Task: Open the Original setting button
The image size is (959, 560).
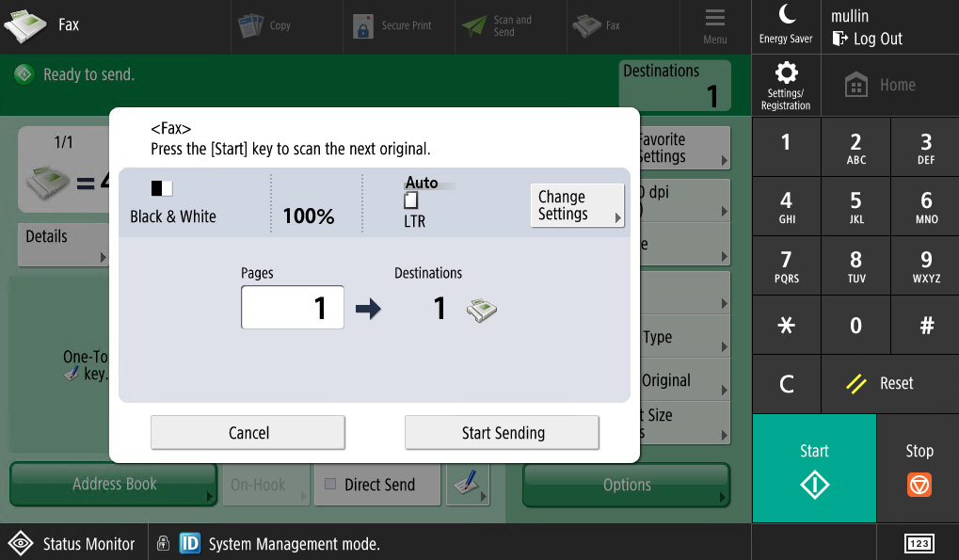Action: tap(684, 379)
